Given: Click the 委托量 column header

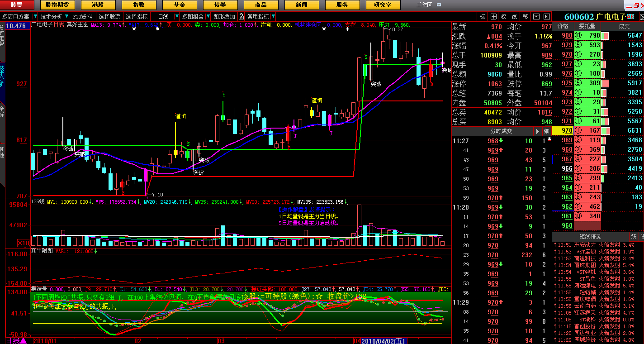Looking at the screenshot, I should pyautogui.click(x=587, y=26).
